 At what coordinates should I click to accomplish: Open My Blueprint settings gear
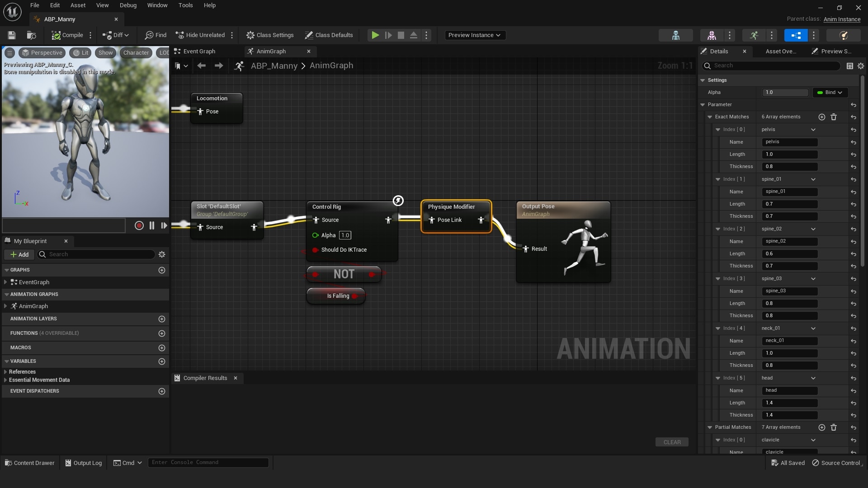(162, 254)
